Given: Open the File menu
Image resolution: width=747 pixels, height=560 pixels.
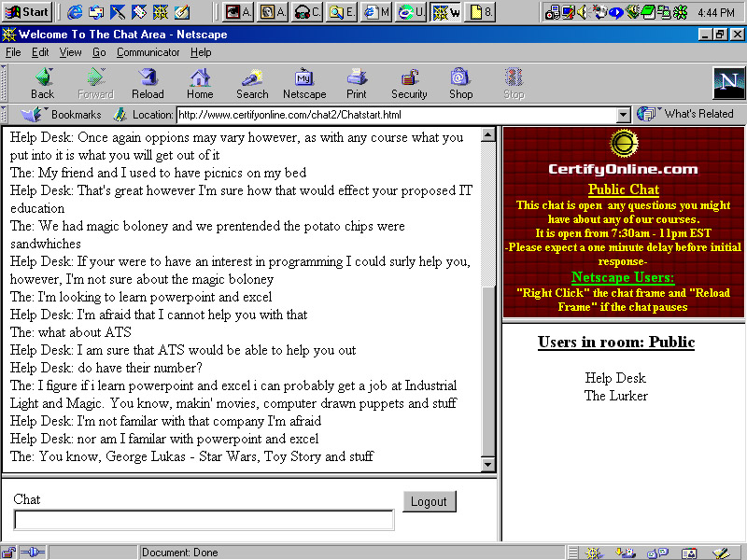Looking at the screenshot, I should [x=13, y=52].
